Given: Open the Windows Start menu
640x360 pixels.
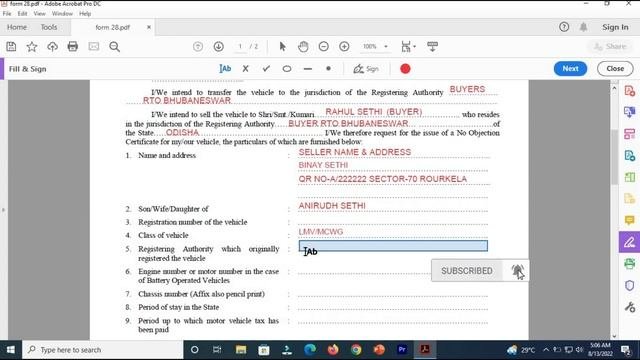Looking at the screenshot, I should 11,350.
